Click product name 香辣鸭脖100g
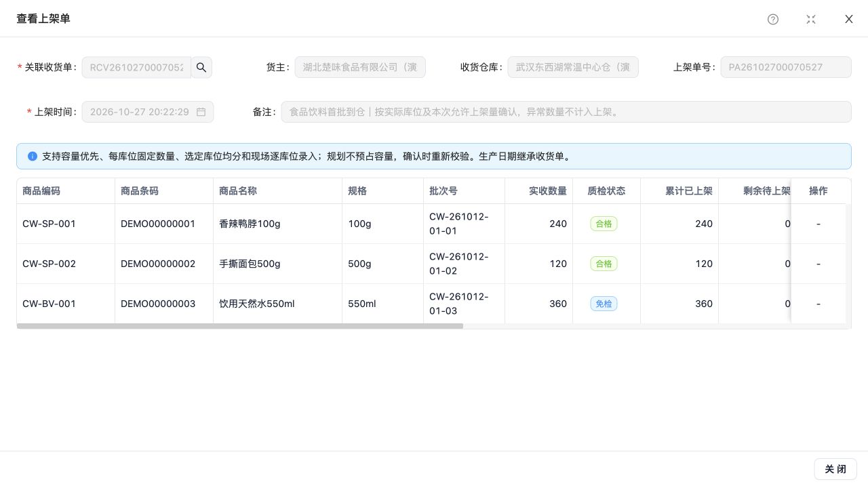Screen dimensions: 868x488 (250, 224)
